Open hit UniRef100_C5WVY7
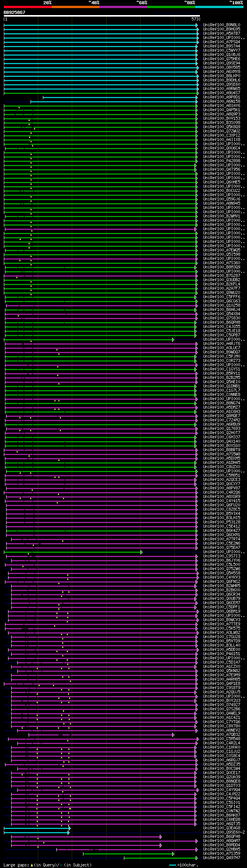Viewport: 247px width, 868px height. click(x=222, y=51)
